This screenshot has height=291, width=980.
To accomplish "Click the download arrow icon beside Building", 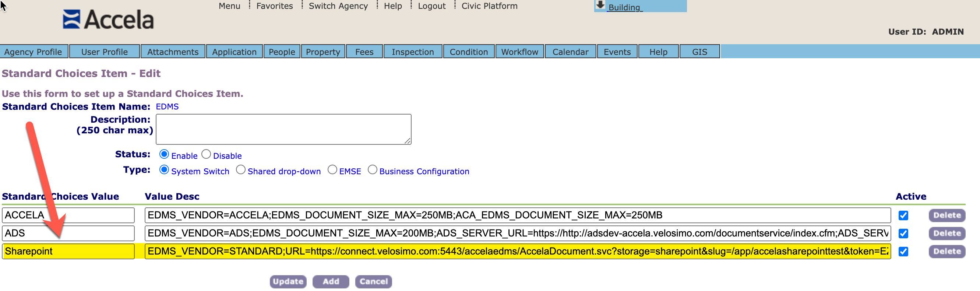I will tap(600, 5).
